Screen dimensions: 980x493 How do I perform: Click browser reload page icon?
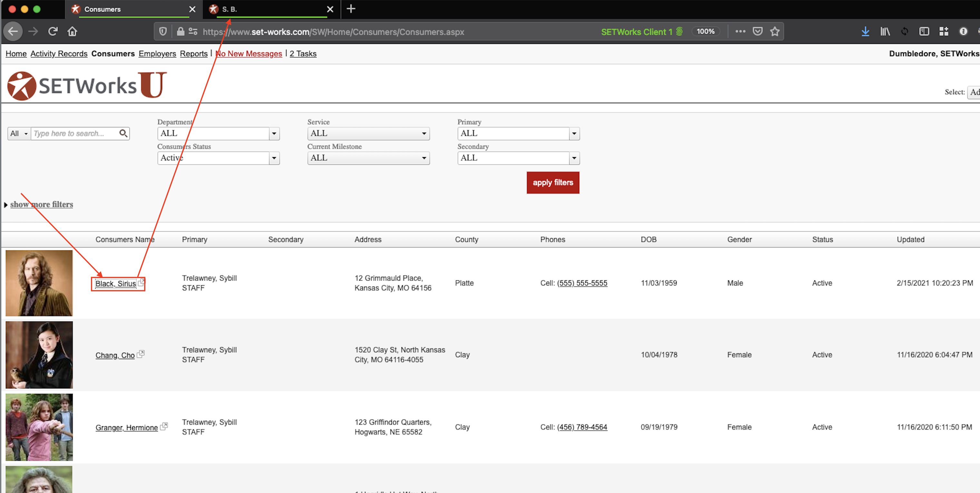pyautogui.click(x=53, y=31)
